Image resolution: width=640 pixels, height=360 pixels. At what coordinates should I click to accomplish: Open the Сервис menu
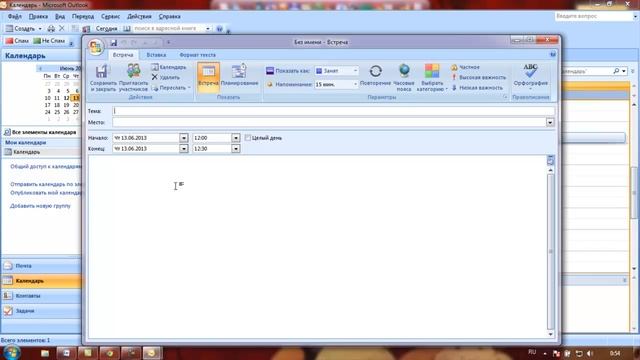point(110,16)
